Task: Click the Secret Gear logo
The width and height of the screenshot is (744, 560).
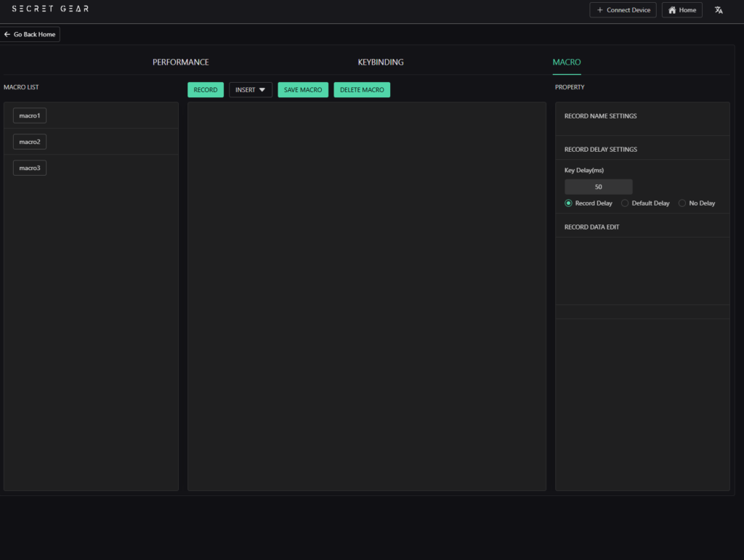Action: coord(50,9)
